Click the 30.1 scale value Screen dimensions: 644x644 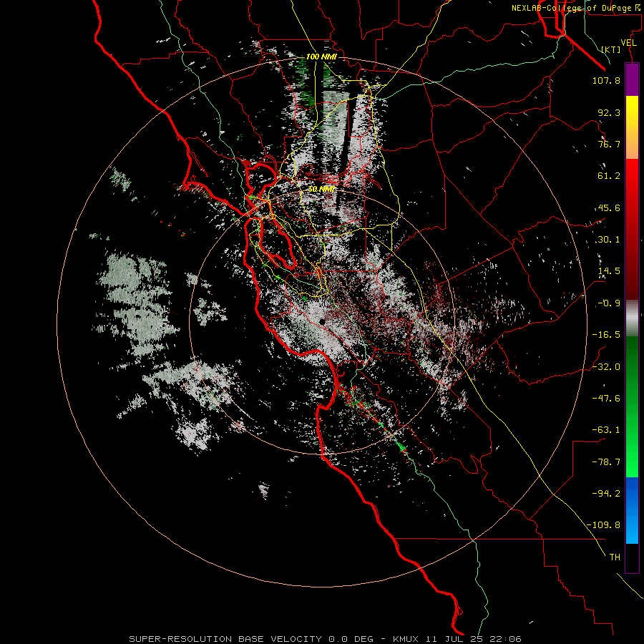pyautogui.click(x=609, y=240)
